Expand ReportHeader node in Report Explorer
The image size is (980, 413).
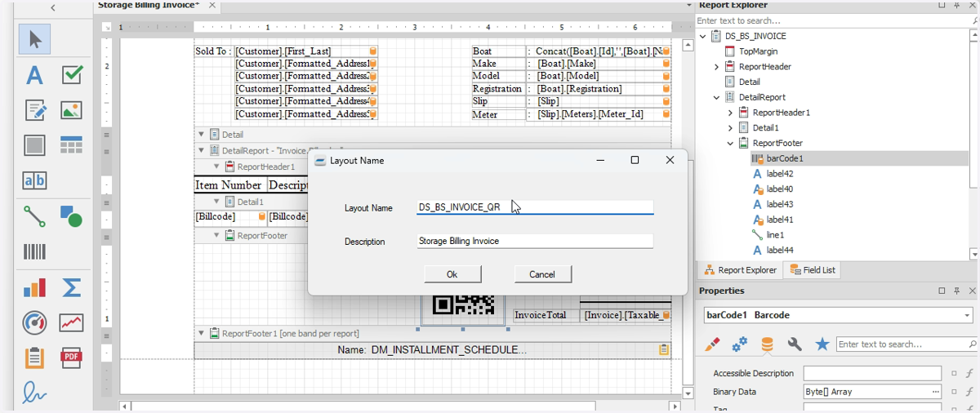716,67
